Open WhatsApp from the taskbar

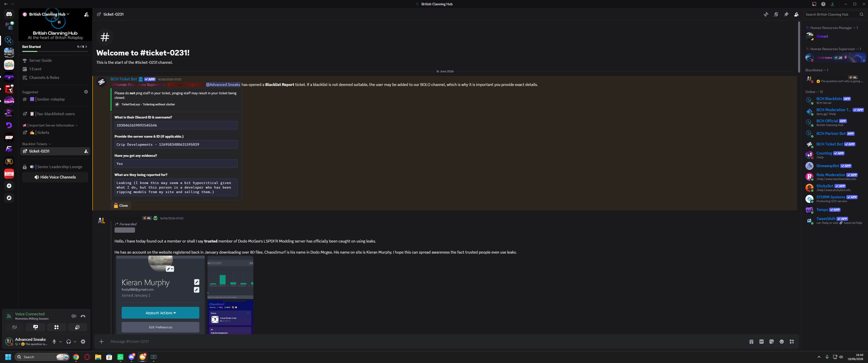click(120, 357)
